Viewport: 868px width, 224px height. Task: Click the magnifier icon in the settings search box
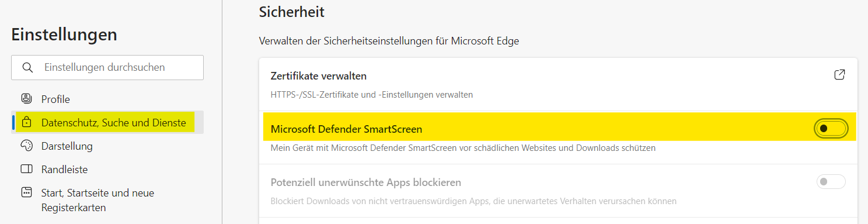[27, 67]
